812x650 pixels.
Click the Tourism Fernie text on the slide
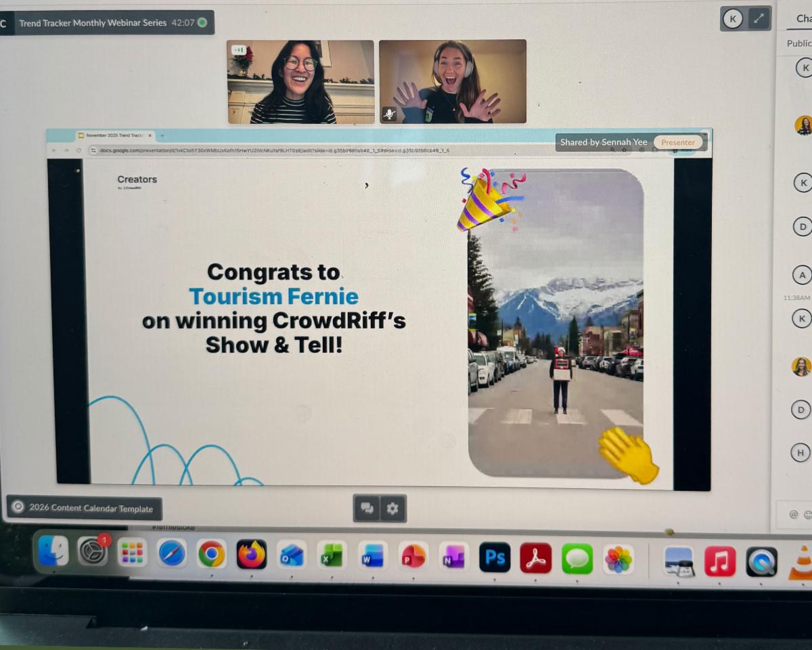[x=273, y=297]
